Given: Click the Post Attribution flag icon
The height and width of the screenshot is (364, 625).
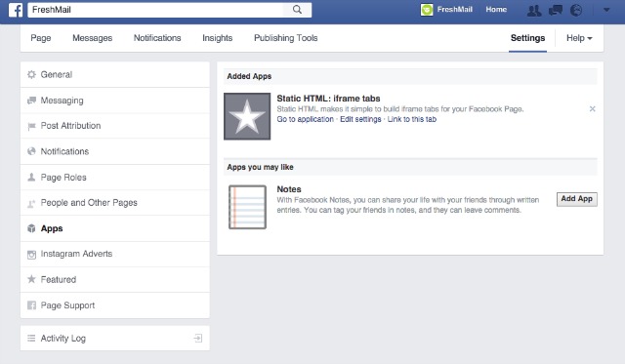Looking at the screenshot, I should (31, 126).
